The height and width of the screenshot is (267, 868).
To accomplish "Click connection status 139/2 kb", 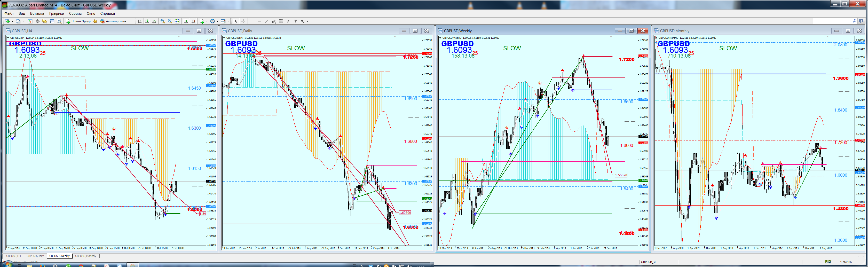I will click(846, 262).
